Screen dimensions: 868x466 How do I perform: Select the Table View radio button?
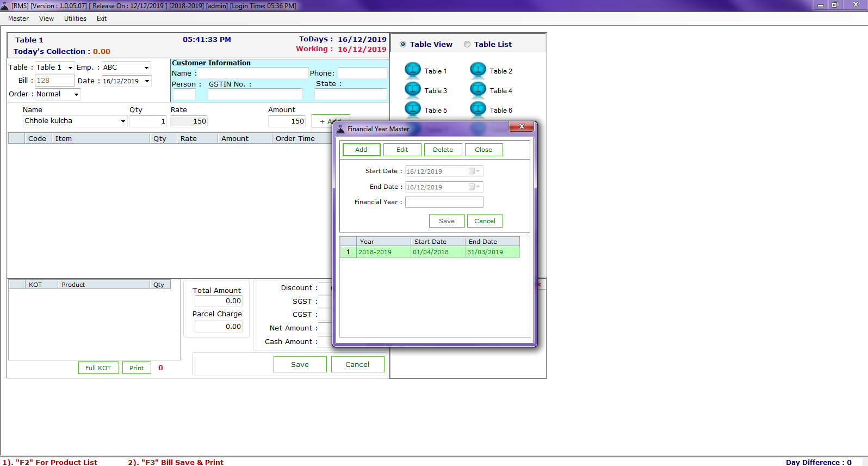tap(403, 45)
